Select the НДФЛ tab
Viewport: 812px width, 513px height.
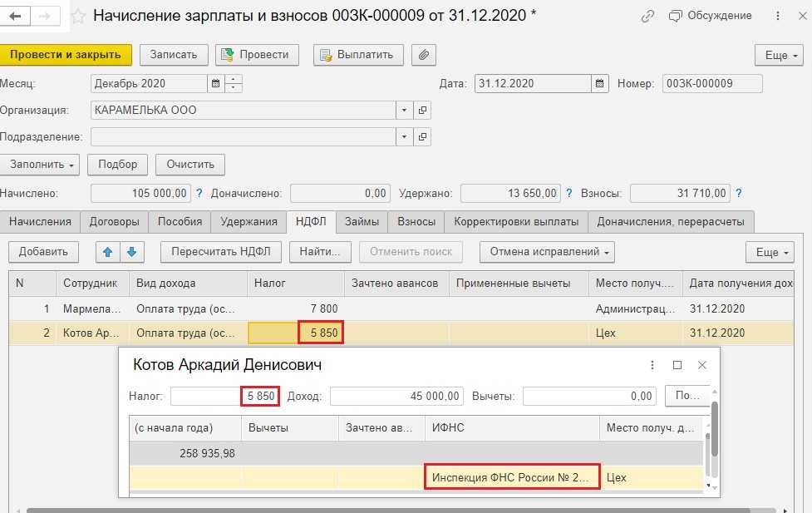tap(311, 222)
